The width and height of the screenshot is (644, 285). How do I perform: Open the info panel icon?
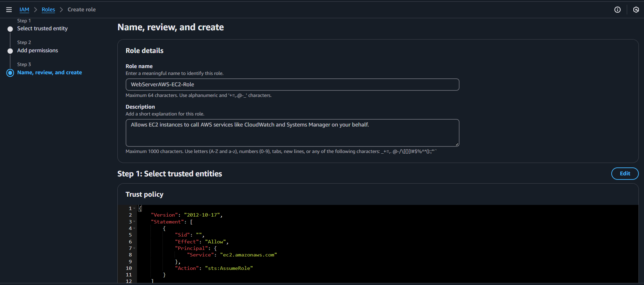[617, 10]
